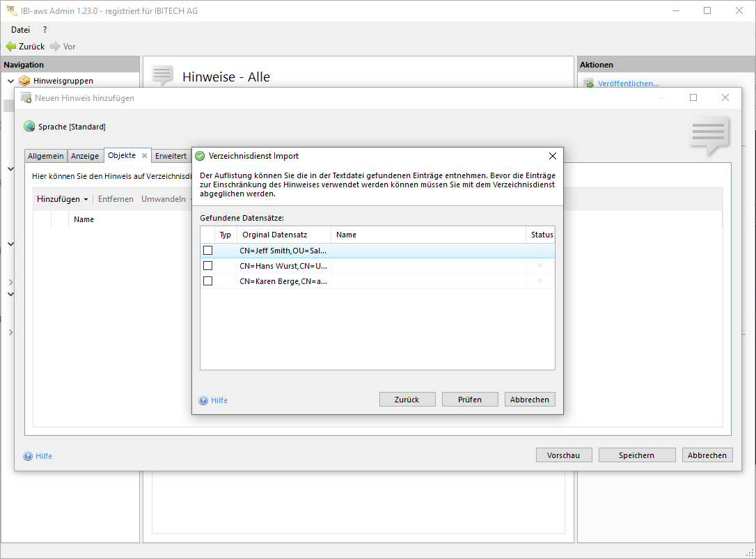Click the Sprache [Standard] globe icon

pos(29,127)
